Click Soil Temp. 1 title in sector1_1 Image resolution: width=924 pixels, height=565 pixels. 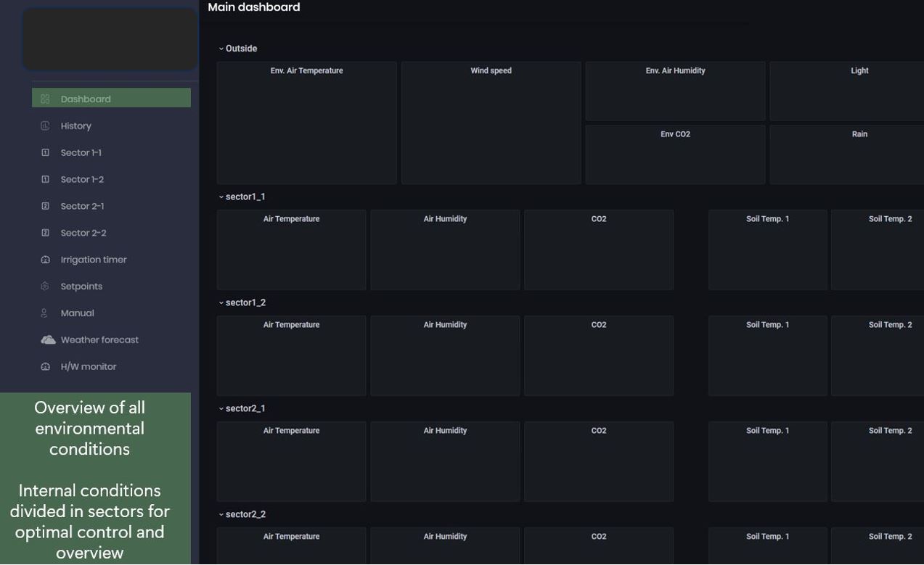point(768,219)
